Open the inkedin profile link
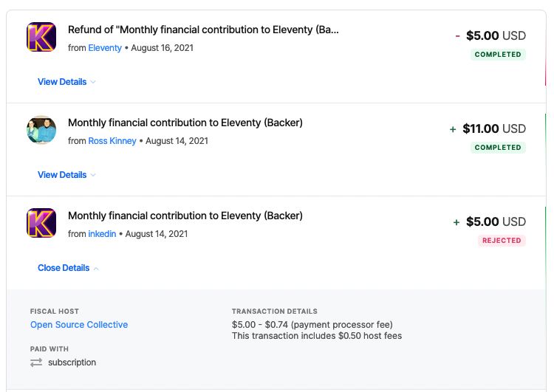 [102, 234]
